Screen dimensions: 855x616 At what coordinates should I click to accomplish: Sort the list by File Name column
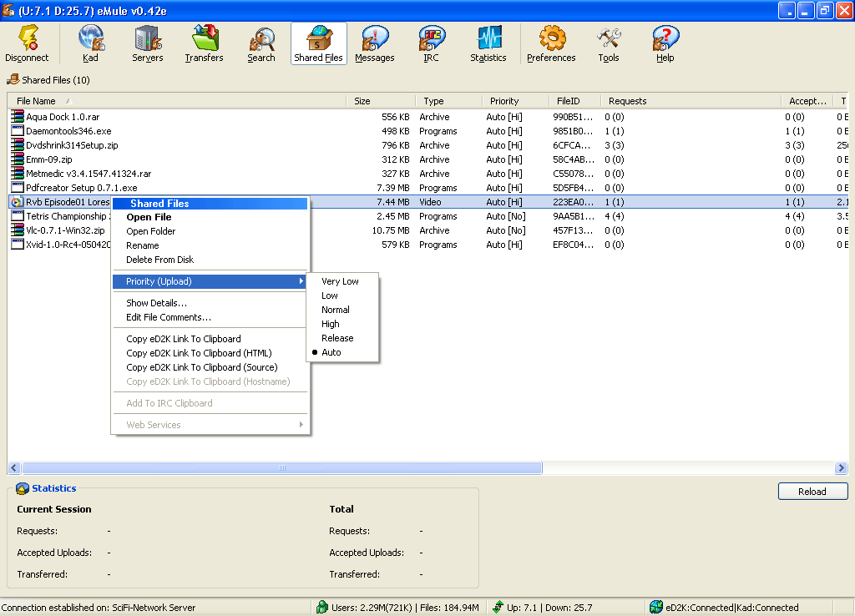point(177,101)
